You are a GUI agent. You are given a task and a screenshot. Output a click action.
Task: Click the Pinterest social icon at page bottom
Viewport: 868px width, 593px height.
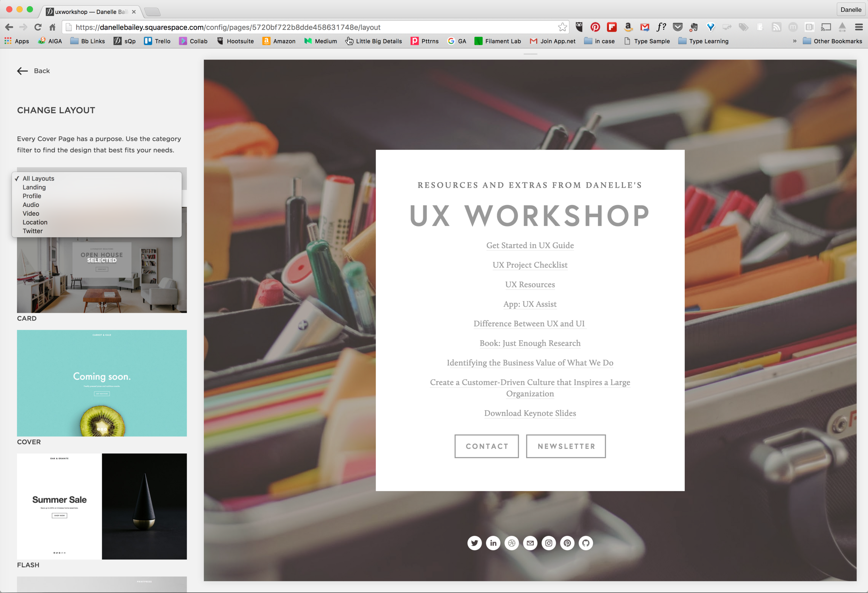[x=567, y=543]
